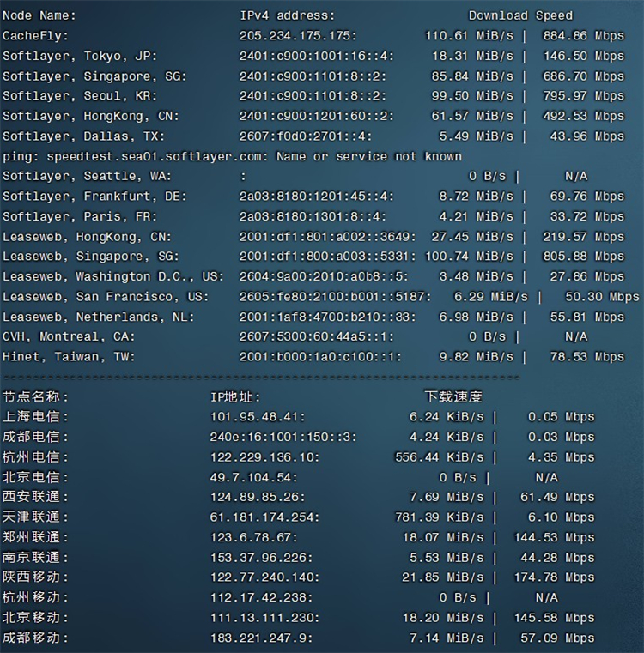Select address 2607:5300:60:44a5::1
This screenshot has height=653, width=644.
pyautogui.click(x=316, y=337)
